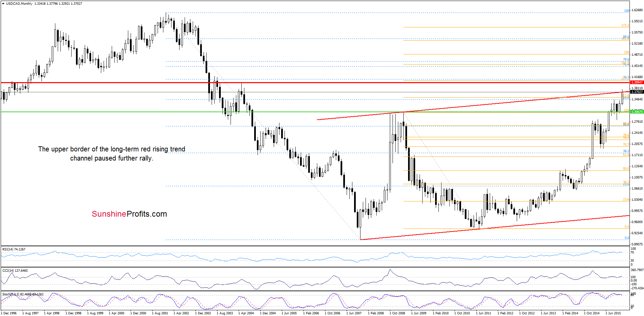644x316 pixels.
Task: Click the 1 Apr 1998 date label
Action: (x=52, y=313)
